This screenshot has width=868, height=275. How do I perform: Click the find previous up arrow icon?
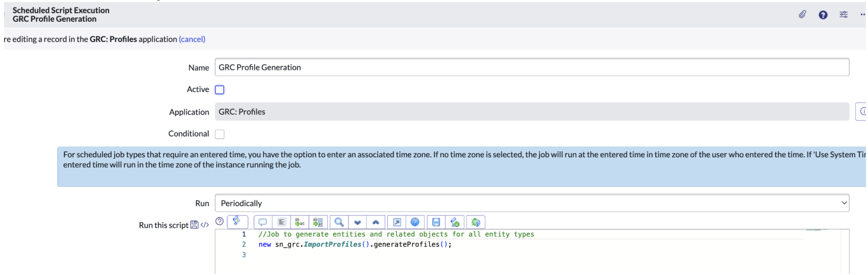376,222
